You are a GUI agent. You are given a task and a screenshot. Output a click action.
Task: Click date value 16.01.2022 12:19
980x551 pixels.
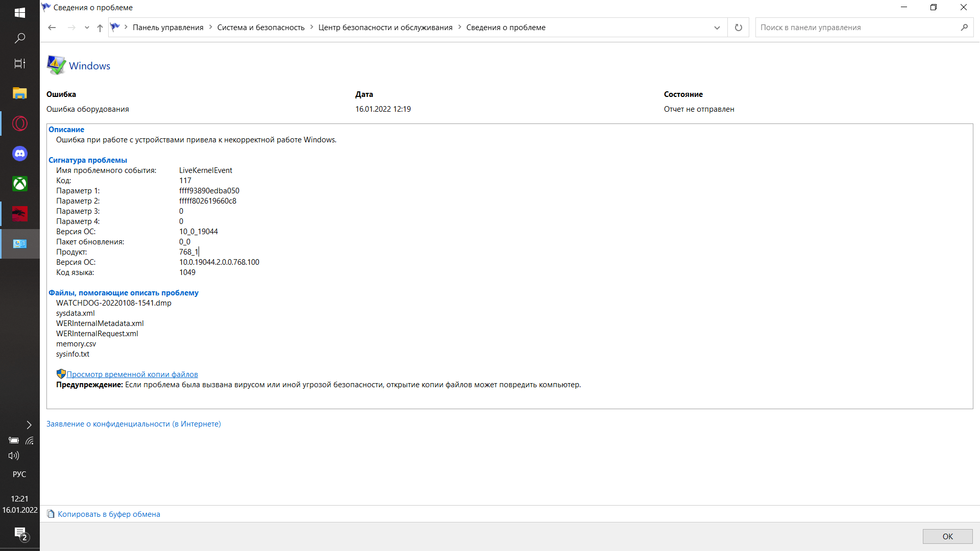[x=383, y=109]
